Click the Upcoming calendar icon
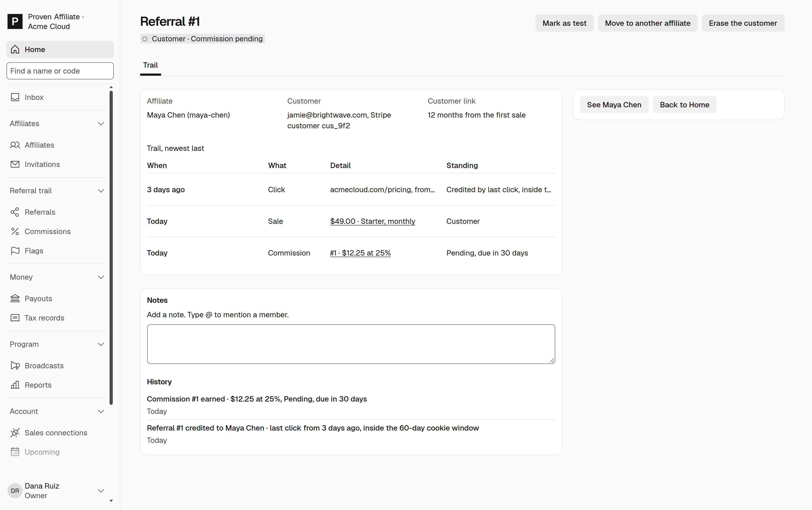The image size is (812, 510). (x=15, y=452)
